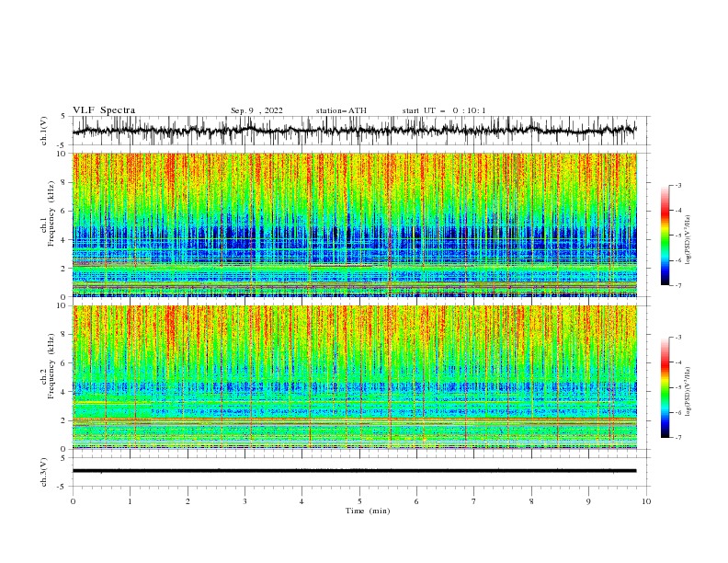Viewport: 728px width, 563px height.
Task: Select the date text "Sep. 9 , 2022"
Action: pos(256,110)
